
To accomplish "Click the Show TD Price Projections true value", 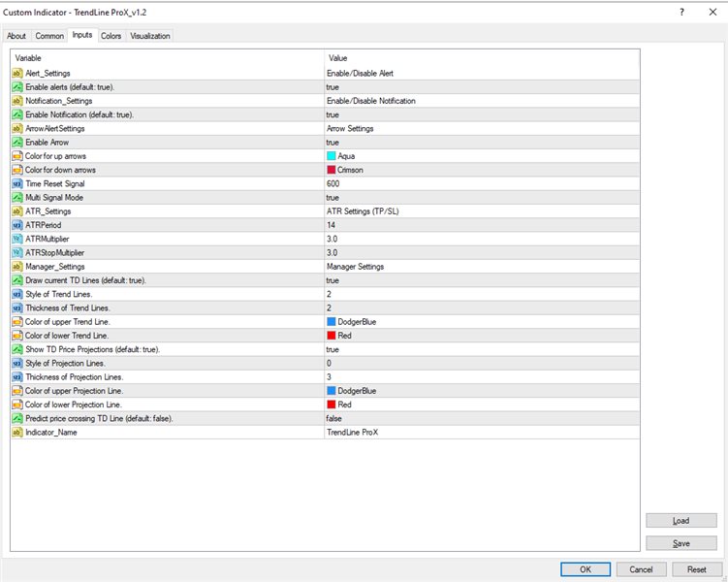I will (332, 349).
